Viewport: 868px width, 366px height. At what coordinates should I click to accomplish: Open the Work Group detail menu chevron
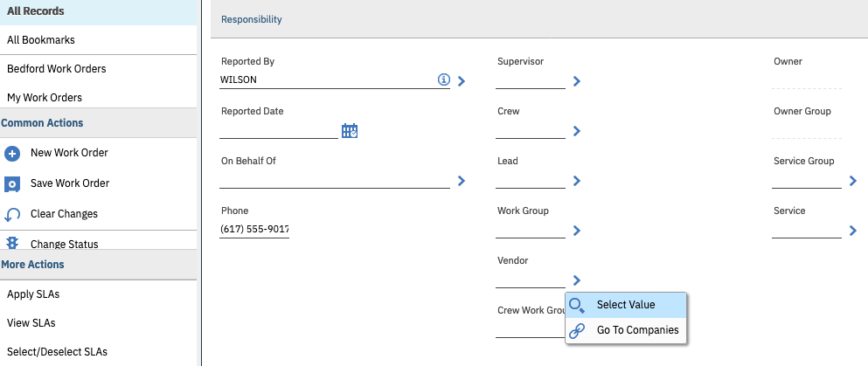pyautogui.click(x=577, y=231)
